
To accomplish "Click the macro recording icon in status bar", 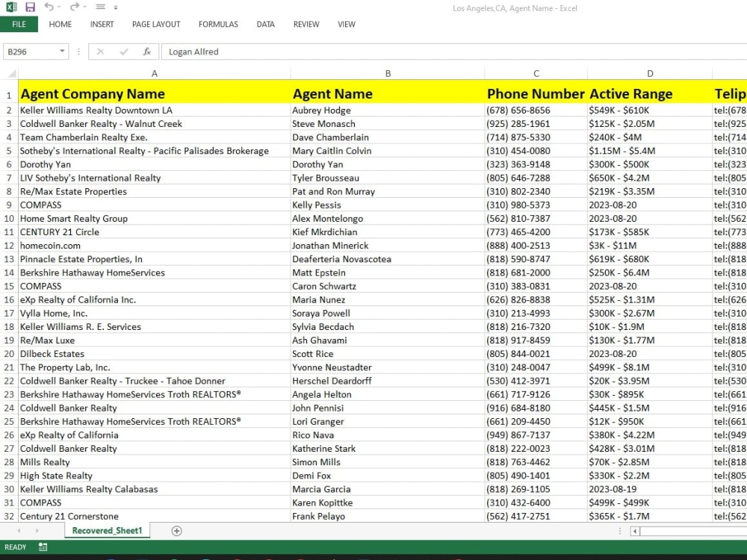I will coord(43,547).
